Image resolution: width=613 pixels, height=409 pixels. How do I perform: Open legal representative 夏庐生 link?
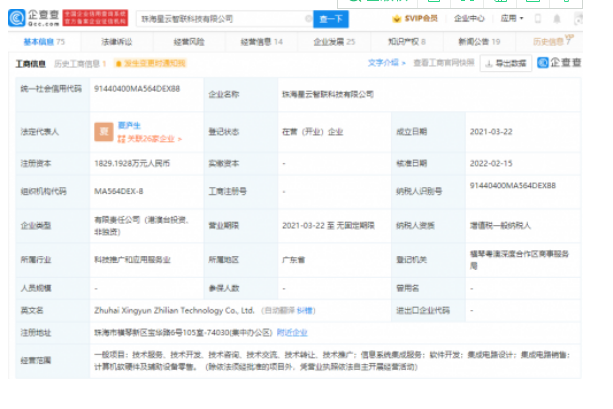pyautogui.click(x=129, y=126)
